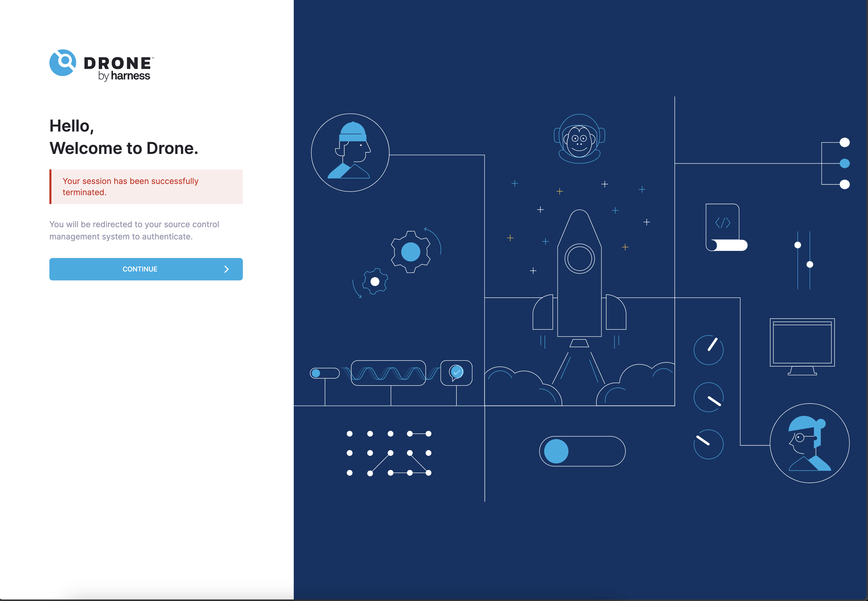This screenshot has width=868, height=601.
Task: Click the beanie-wearing person avatar
Action: 350,152
